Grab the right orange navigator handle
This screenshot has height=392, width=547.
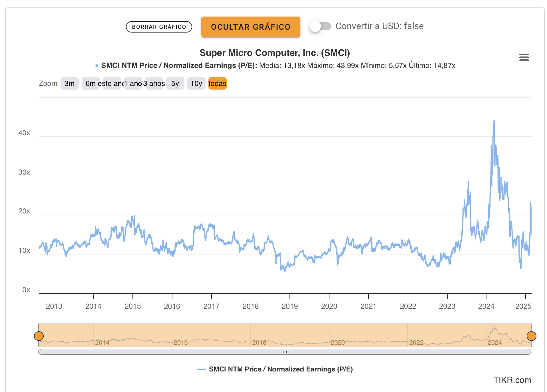[532, 336]
